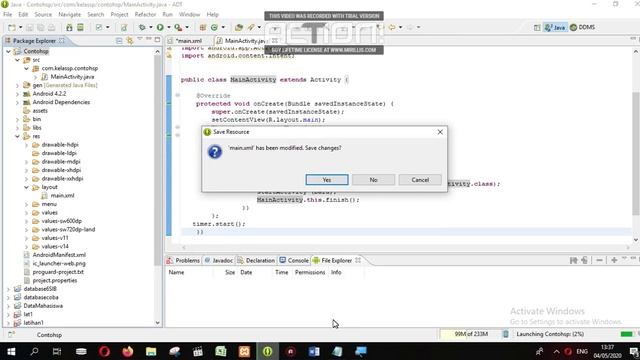Click the garbage collector trash icon in status bar
The width and height of the screenshot is (640, 360).
pos(506,334)
